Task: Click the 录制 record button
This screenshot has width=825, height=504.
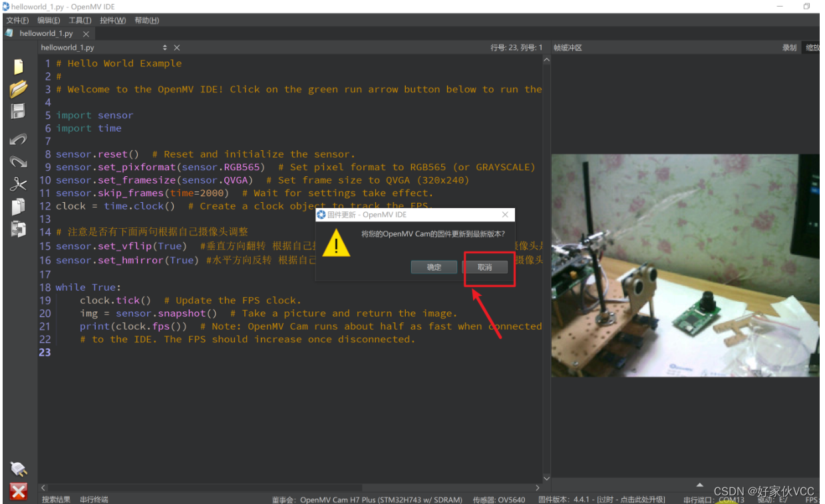Action: 789,48
